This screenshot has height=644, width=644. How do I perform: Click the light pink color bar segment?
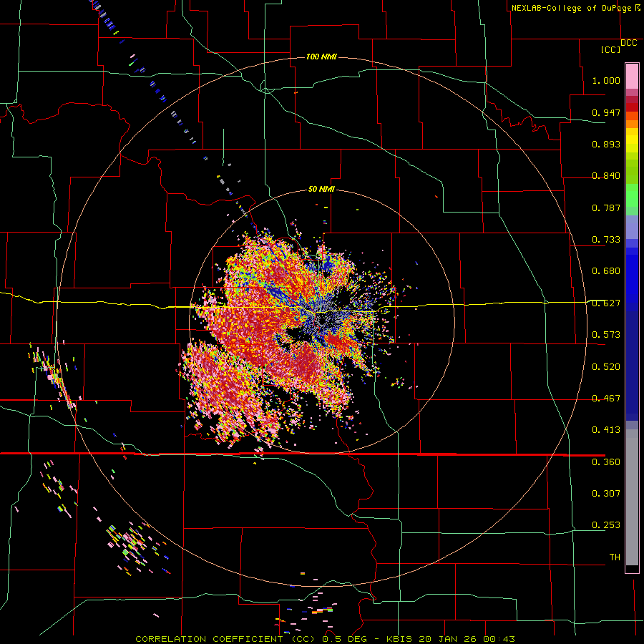[632, 77]
